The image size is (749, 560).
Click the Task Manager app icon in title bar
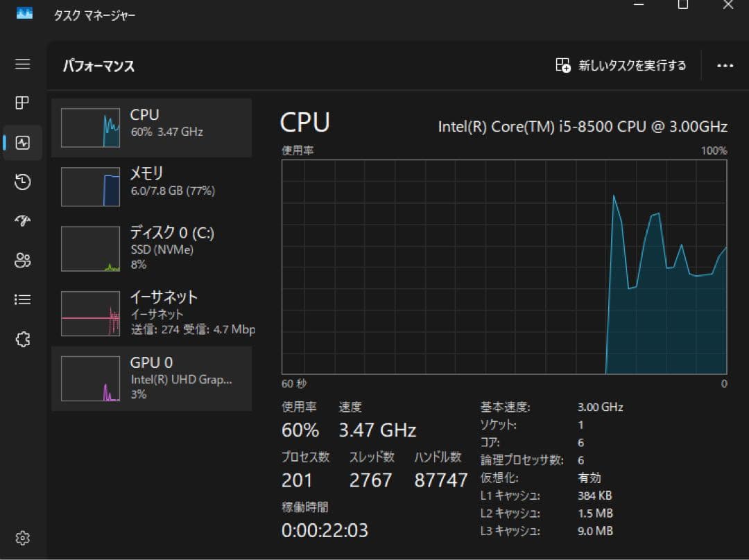[x=24, y=14]
